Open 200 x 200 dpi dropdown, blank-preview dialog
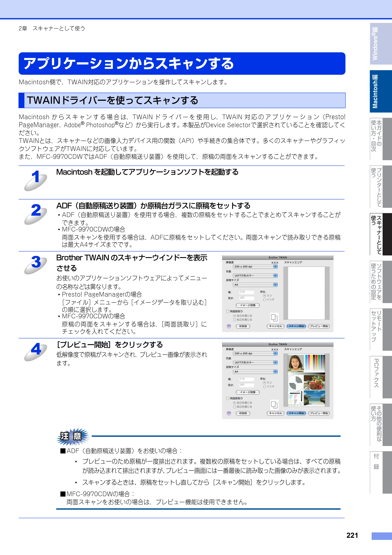Image resolution: width=392 pixels, height=555 pixels. click(255, 267)
